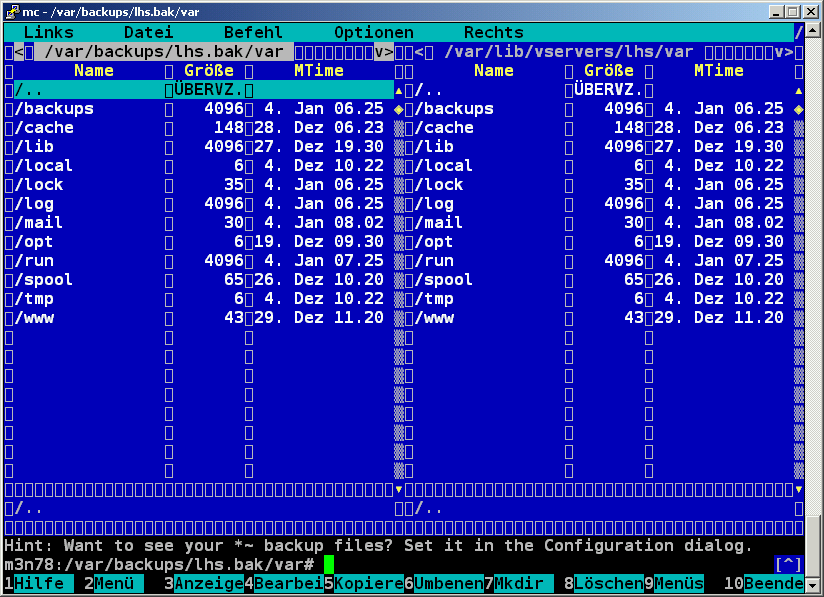Toggle the [^] panel indicator above the key bar
Screen dimensions: 824x597
(x=788, y=565)
